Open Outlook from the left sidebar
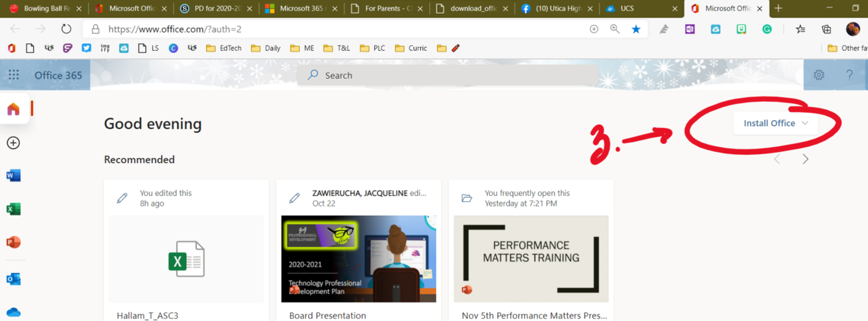This screenshot has height=321, width=868. click(13, 279)
